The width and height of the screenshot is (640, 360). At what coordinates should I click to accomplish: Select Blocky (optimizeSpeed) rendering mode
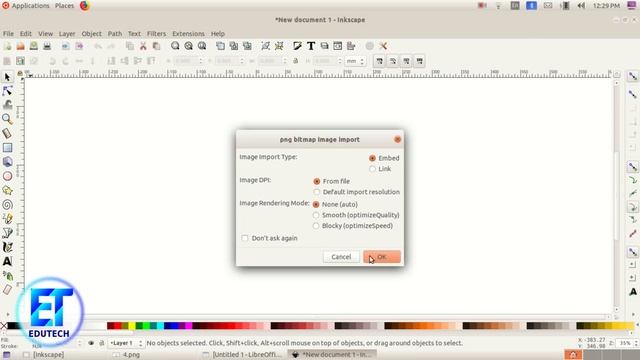coord(316,226)
